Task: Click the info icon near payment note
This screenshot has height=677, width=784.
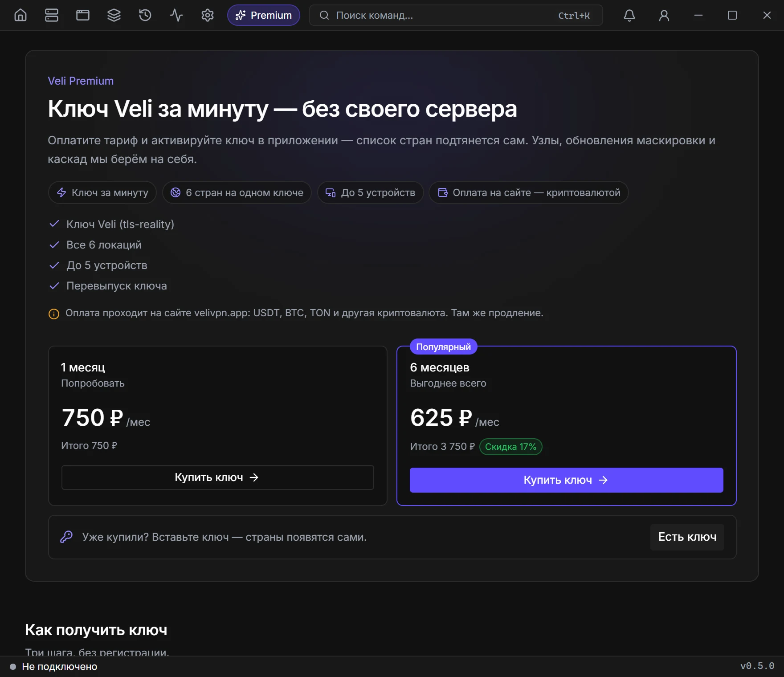Action: tap(54, 314)
